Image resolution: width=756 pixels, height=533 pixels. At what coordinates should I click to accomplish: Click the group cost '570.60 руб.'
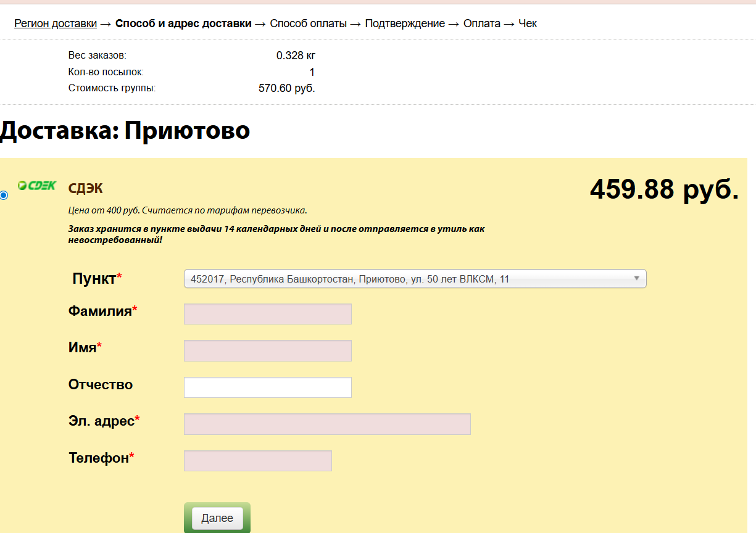[287, 88]
